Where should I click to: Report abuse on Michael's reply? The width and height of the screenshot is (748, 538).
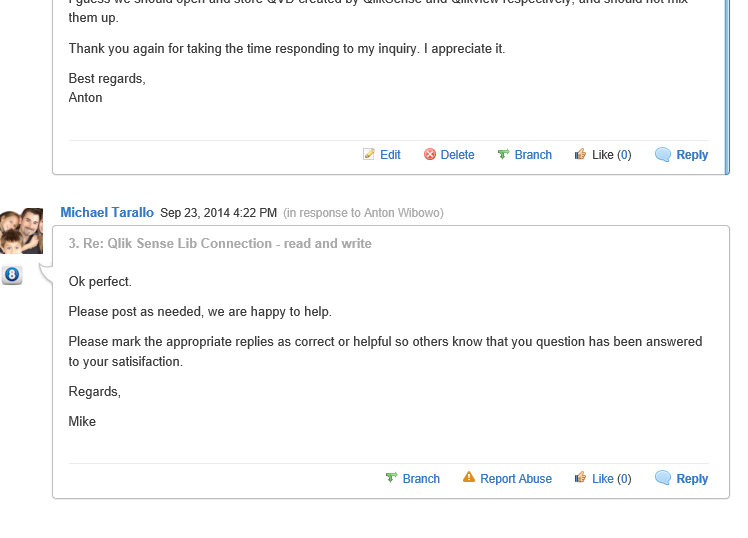pyautogui.click(x=516, y=479)
